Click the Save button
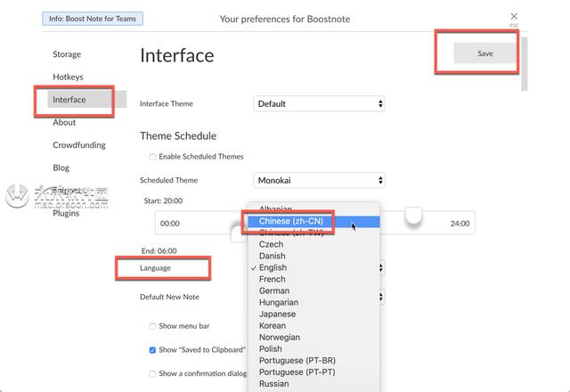 click(x=484, y=53)
